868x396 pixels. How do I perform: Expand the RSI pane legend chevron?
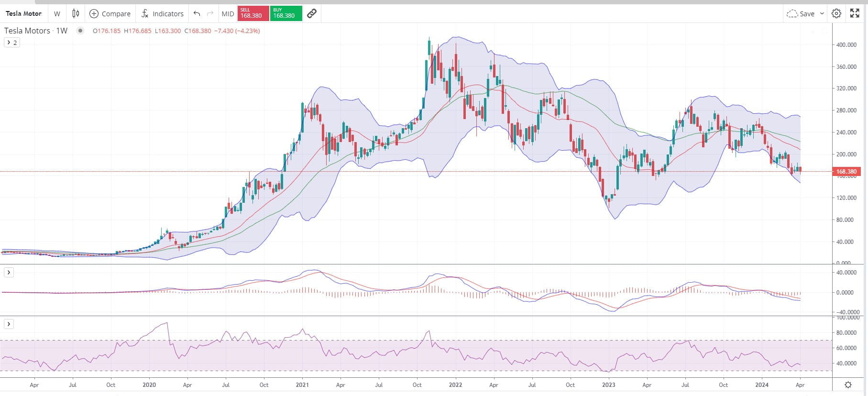pos(9,324)
